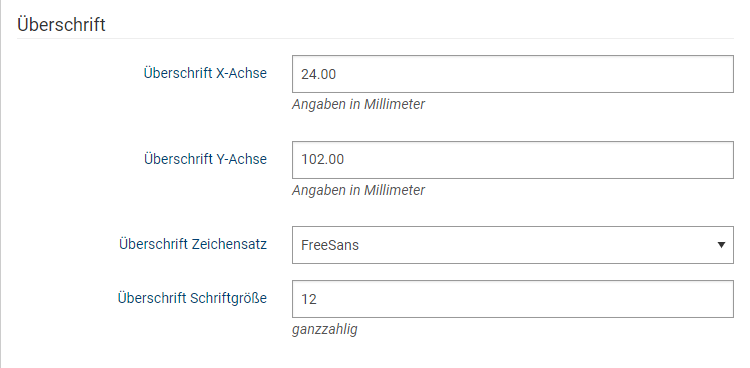The image size is (750, 368).
Task: Click the Überschrift X-Achse label
Action: [205, 73]
